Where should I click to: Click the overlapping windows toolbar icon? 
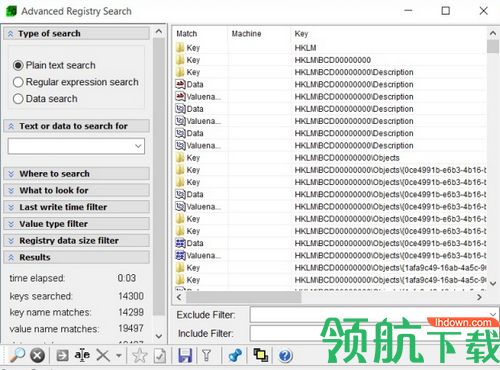click(261, 355)
